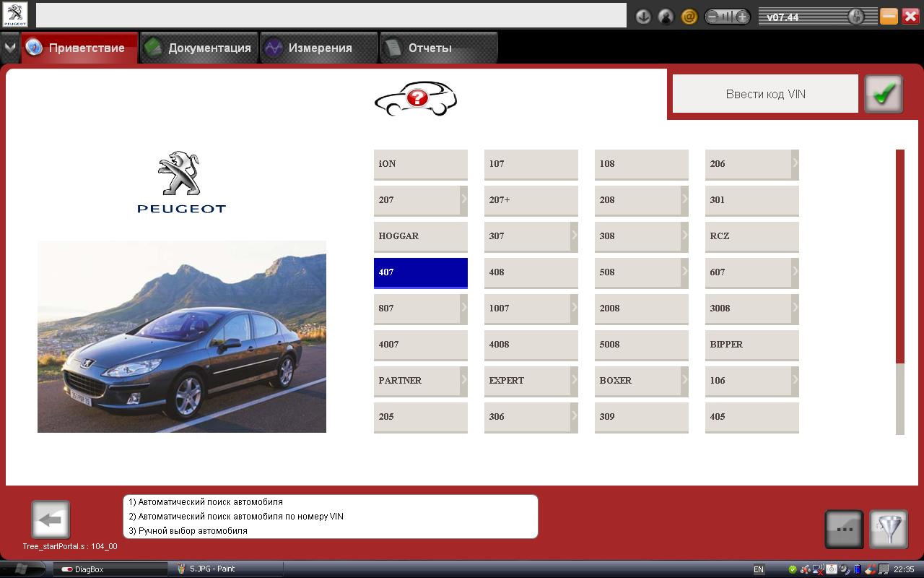
Task: Confirm the VIN with the green checkmark button
Action: [884, 94]
